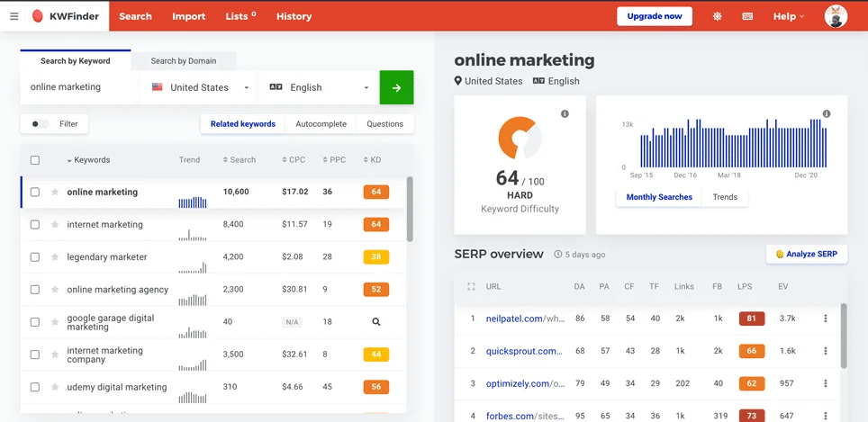This screenshot has width=868, height=422.
Task: Open the quicksprout.com result link
Action: tap(524, 351)
